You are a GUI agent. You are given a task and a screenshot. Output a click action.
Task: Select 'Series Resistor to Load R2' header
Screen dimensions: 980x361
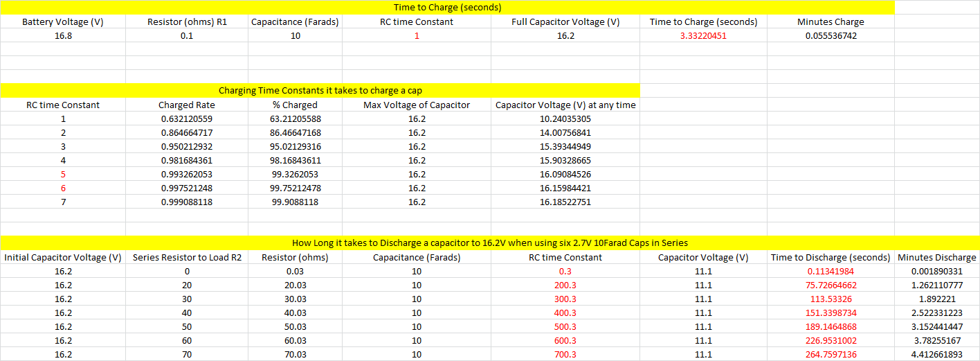tap(187, 257)
